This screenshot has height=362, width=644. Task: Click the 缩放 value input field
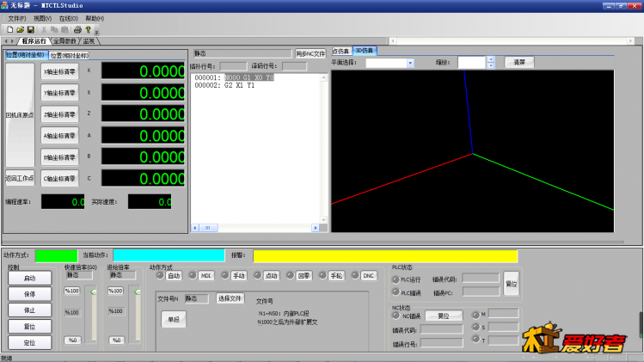tap(472, 63)
